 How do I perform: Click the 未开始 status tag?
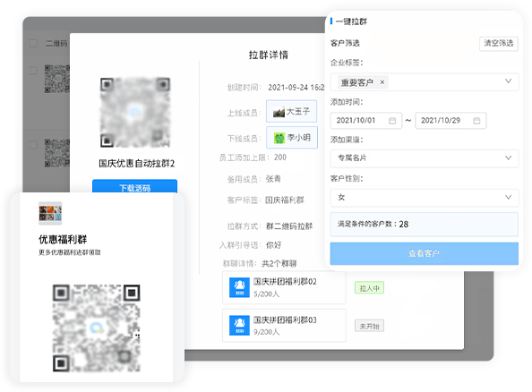tap(369, 326)
